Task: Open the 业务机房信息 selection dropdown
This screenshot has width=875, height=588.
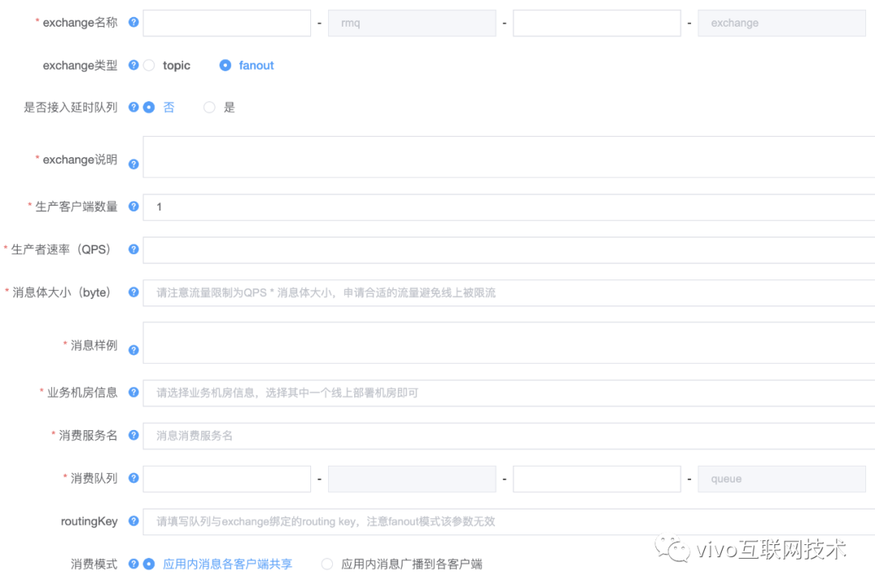Action: coord(509,393)
